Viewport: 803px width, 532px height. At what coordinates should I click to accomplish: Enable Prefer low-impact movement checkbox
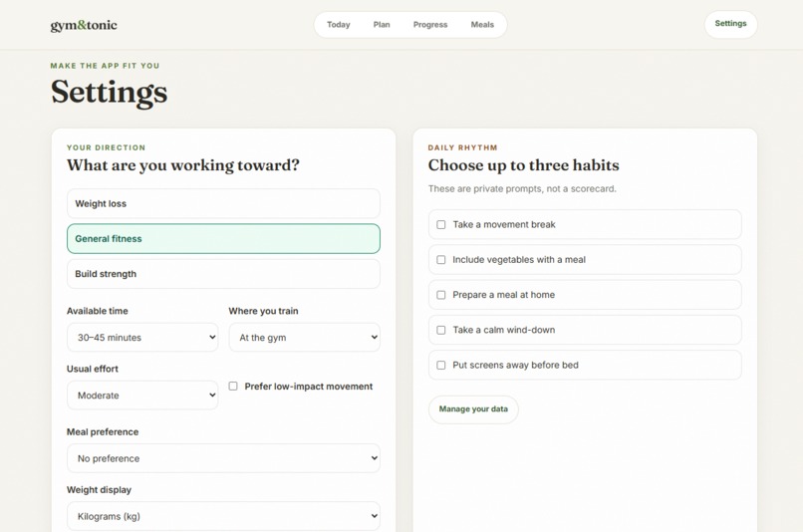click(x=233, y=387)
